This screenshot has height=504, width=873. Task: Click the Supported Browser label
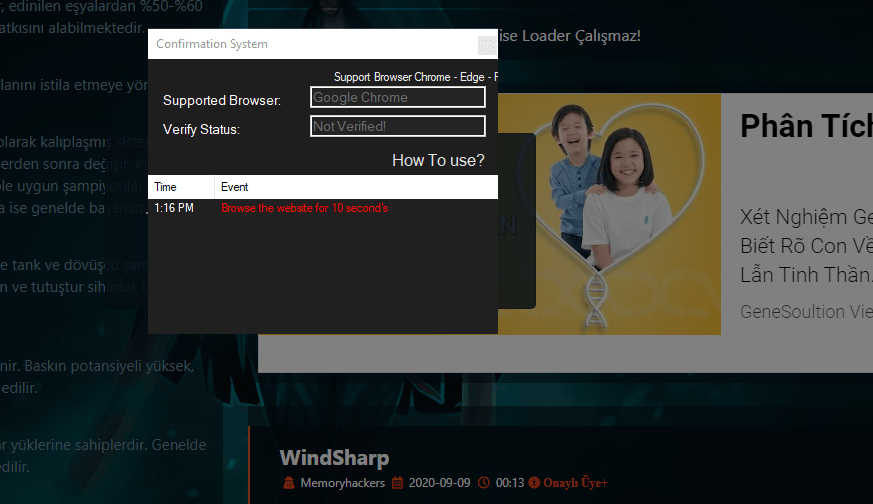coord(222,100)
